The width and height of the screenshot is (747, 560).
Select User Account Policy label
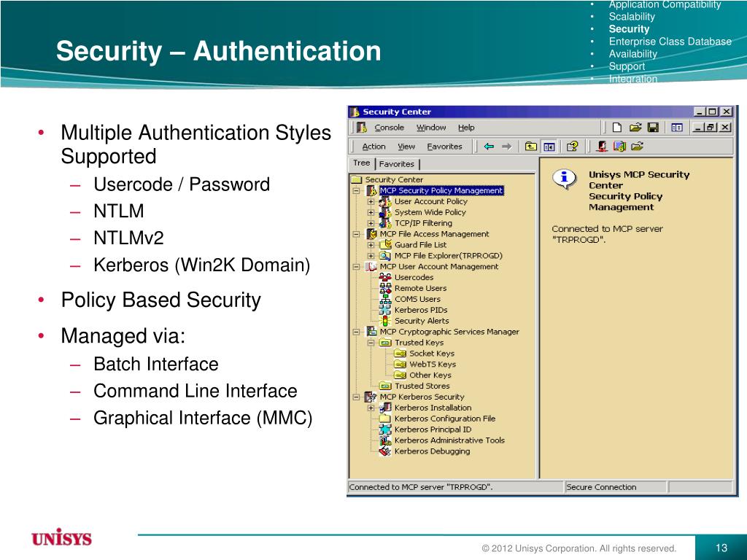[430, 201]
